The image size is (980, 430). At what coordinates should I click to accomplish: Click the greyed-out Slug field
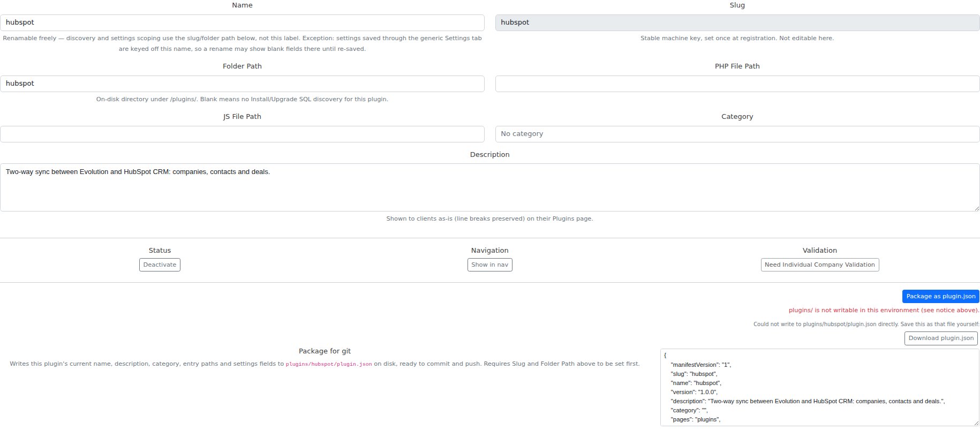click(737, 22)
